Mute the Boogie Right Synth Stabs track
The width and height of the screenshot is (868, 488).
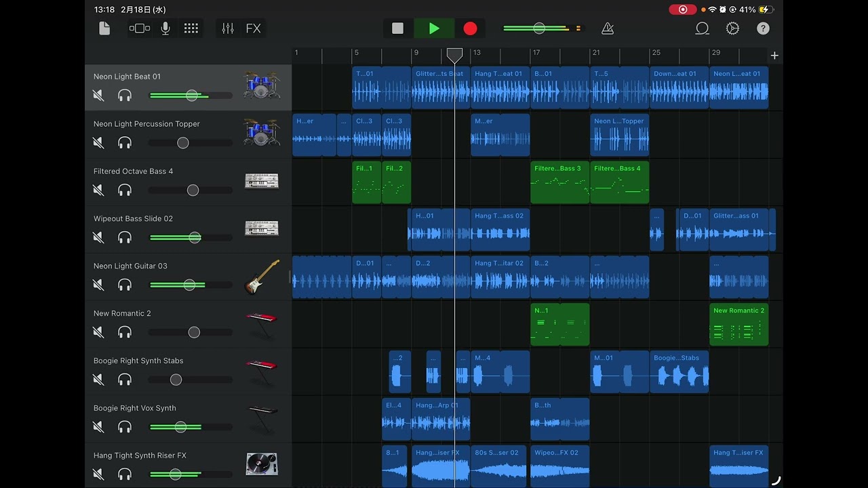pos(98,380)
